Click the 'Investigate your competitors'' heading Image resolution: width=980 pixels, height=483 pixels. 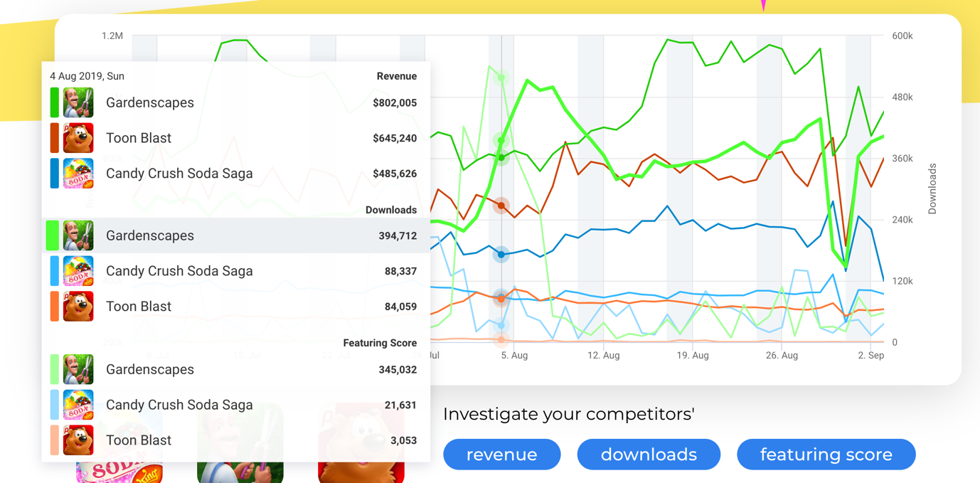(569, 414)
